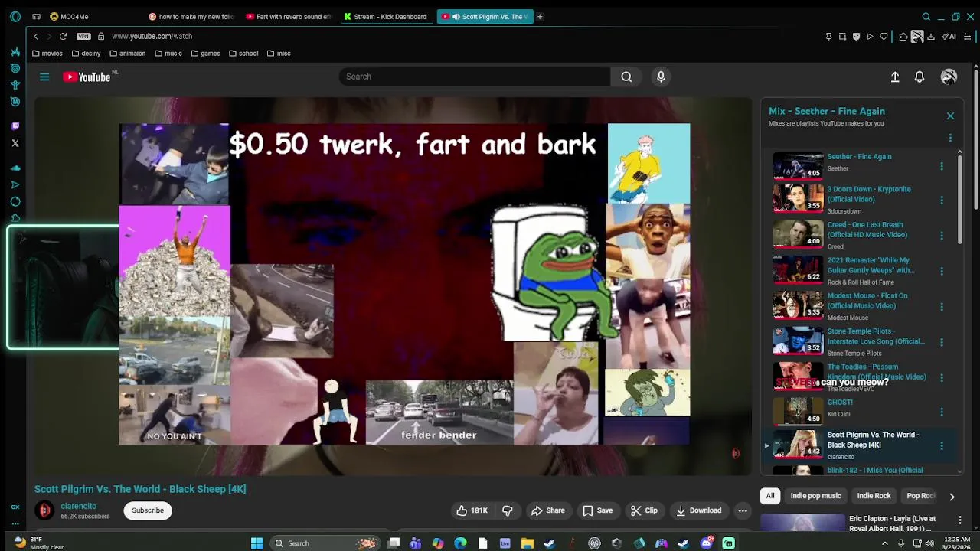
Task: Add page to bookmarks with heart icon
Action: click(884, 36)
